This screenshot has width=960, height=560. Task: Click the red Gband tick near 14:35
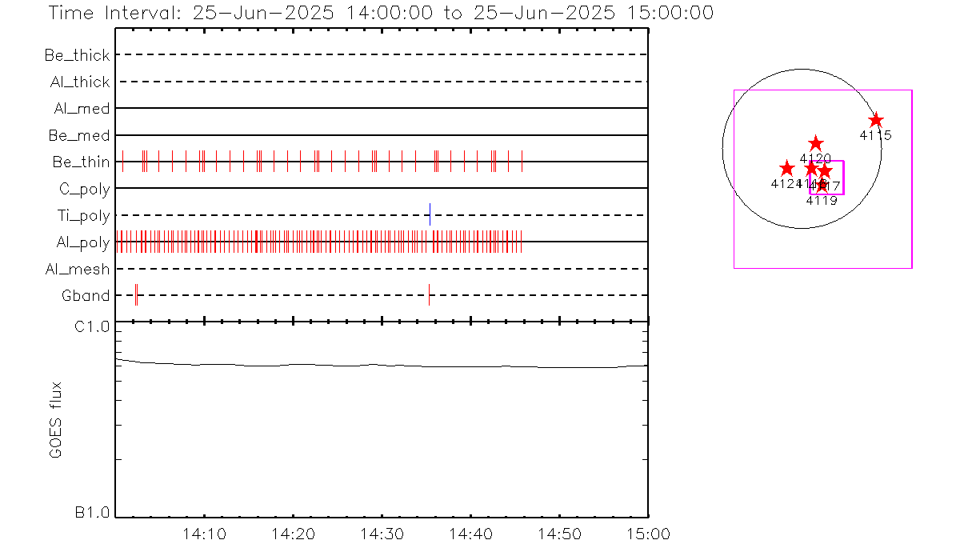tap(429, 294)
